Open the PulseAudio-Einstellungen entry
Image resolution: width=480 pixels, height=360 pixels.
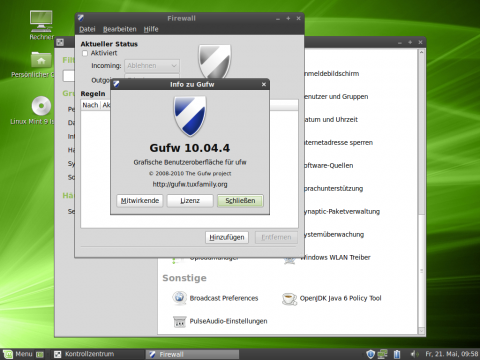pos(228,321)
